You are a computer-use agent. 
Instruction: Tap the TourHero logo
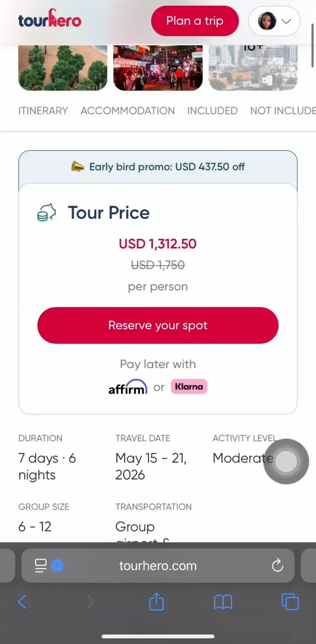49,20
